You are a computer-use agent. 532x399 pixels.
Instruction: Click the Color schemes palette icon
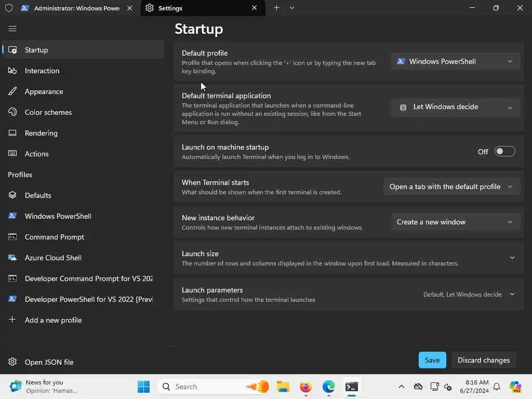(x=12, y=112)
